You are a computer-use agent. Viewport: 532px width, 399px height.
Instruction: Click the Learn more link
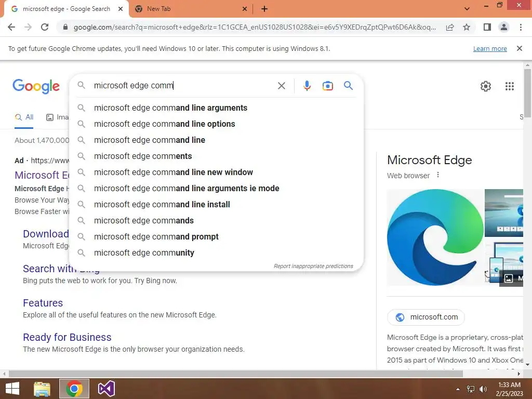coord(490,48)
